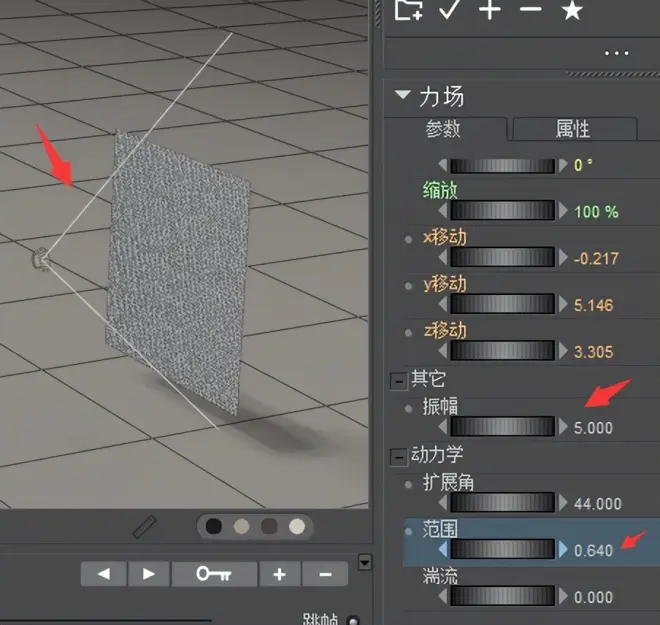Click the star favorites icon
Screen dimensions: 660x625
(x=571, y=10)
